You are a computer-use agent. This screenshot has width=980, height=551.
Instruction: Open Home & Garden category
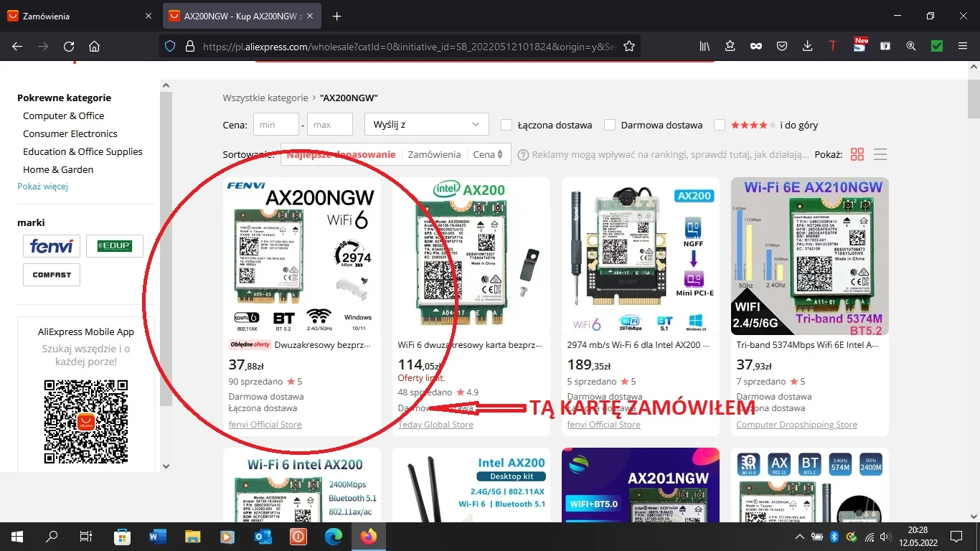(x=58, y=169)
